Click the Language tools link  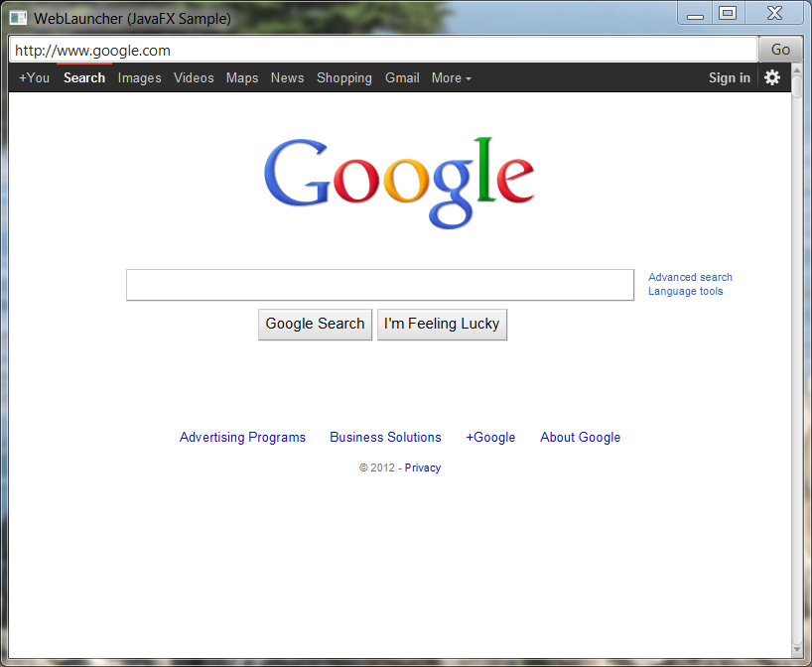coord(685,291)
